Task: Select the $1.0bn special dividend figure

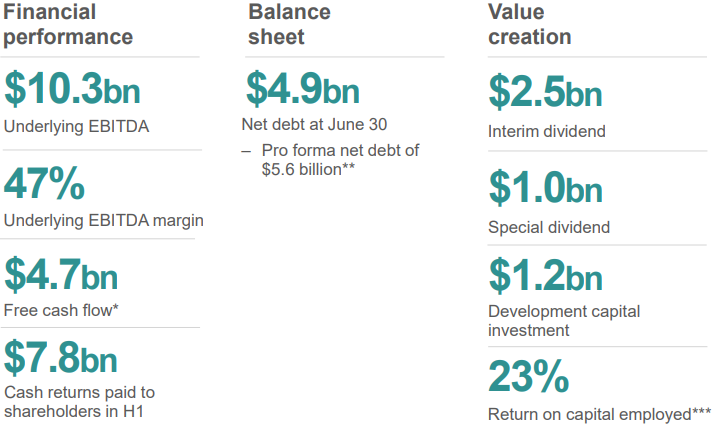Action: pos(545,187)
